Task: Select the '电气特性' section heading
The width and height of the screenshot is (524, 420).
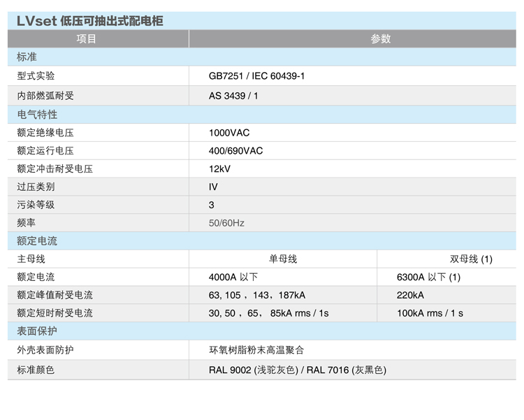Action: click(x=37, y=115)
